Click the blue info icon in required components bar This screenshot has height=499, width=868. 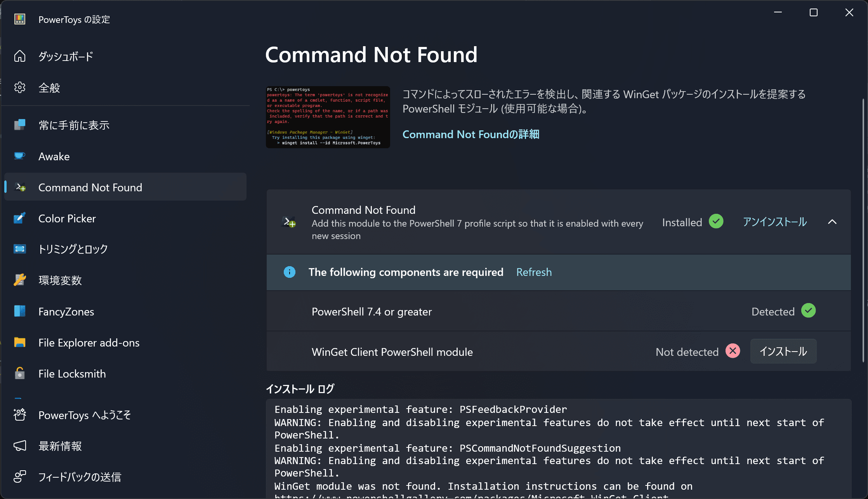point(290,272)
